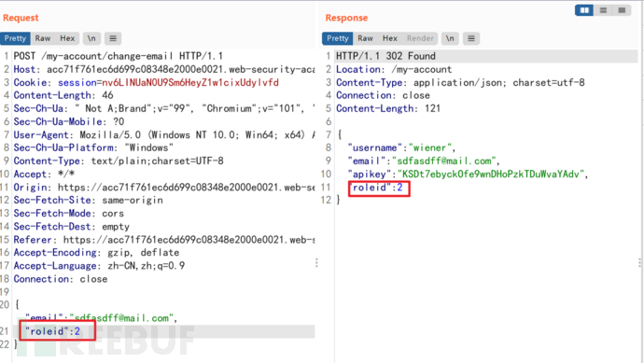The image size is (644, 363).
Task: Open the Render tab in Response
Action: click(420, 38)
